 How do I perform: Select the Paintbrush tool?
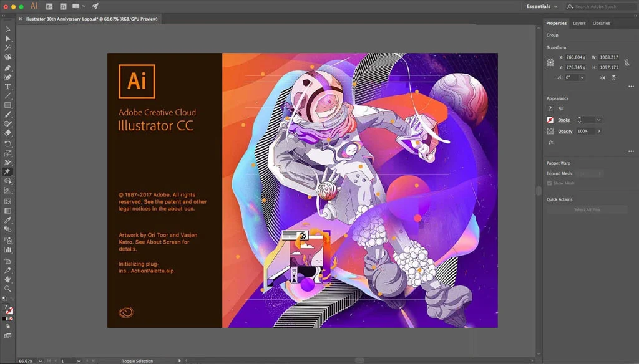7,115
